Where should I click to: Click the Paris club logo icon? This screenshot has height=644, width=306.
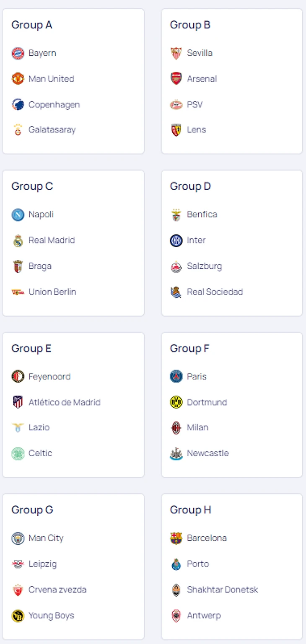pos(176,377)
